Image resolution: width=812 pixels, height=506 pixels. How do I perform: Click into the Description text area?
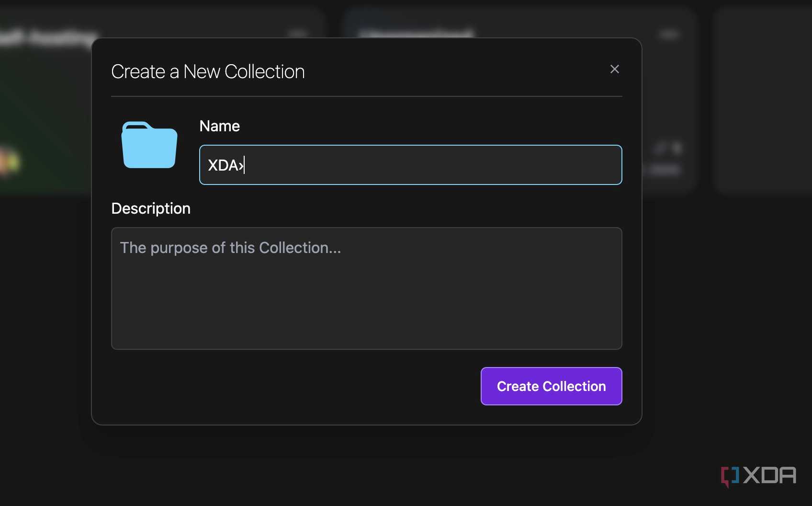(x=367, y=288)
